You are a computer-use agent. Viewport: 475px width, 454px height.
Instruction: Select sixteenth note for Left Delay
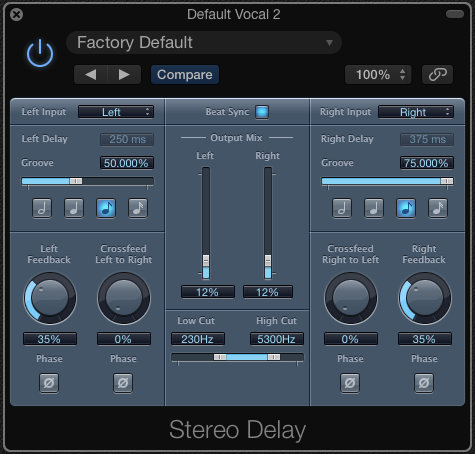(138, 208)
